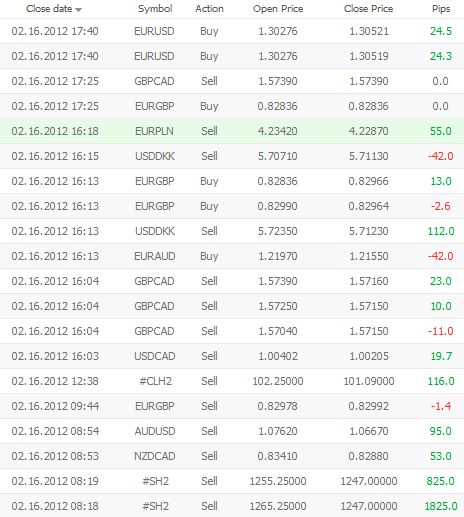Viewport: 464px width, 517px height.
Task: Click close price 5.71130
Action: pos(368,156)
